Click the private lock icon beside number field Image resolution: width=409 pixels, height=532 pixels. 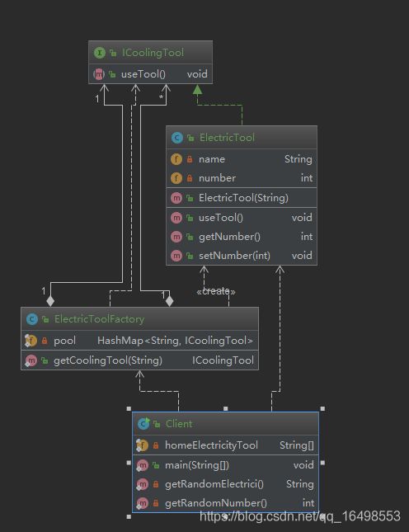(x=190, y=178)
